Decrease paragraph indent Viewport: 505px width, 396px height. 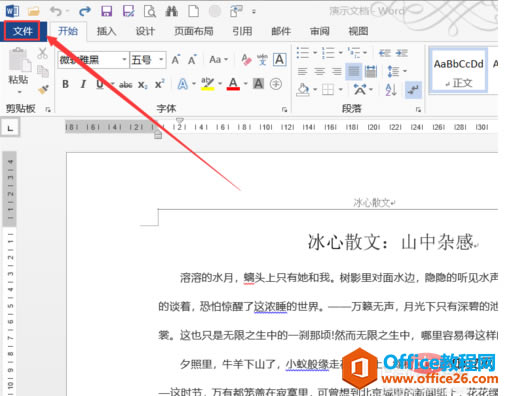coord(385,53)
